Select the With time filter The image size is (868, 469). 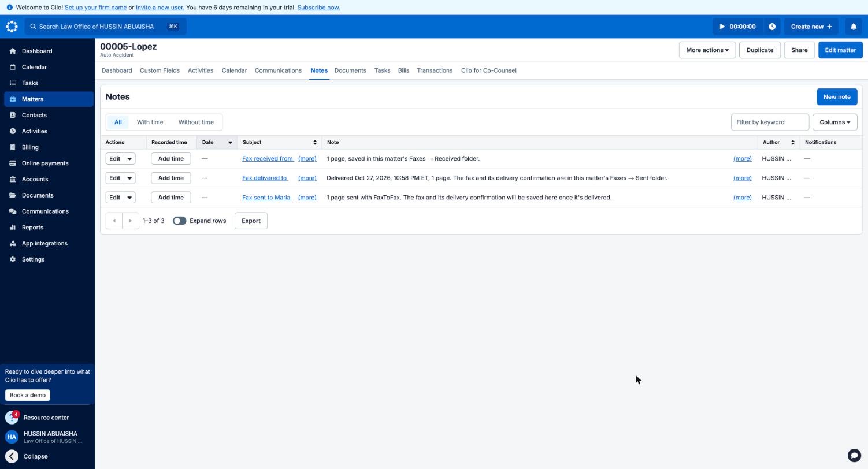[x=150, y=122]
